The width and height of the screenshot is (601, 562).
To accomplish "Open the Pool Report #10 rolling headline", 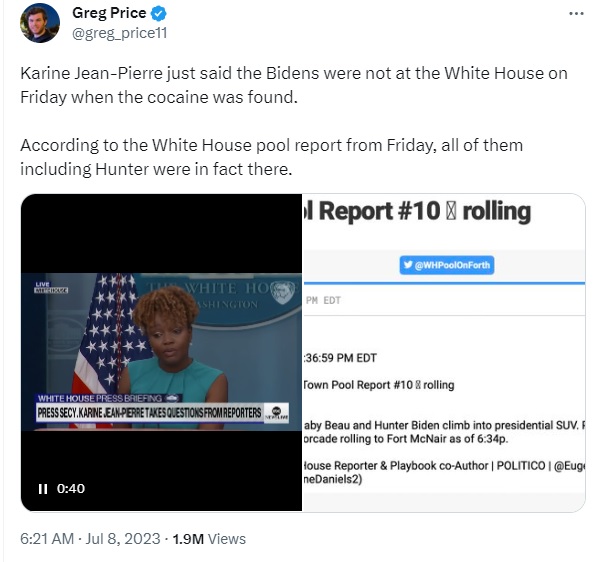I will (x=417, y=212).
